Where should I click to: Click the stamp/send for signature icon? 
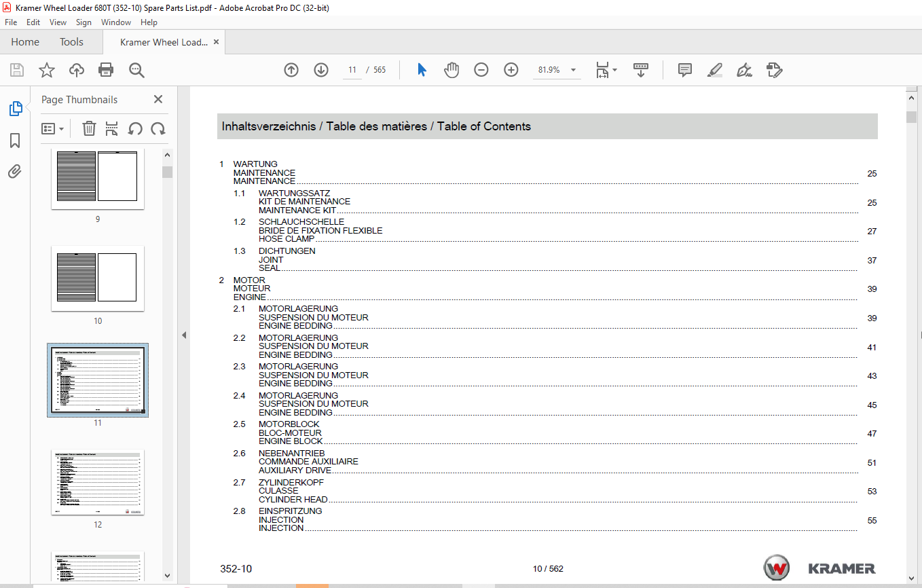click(774, 70)
